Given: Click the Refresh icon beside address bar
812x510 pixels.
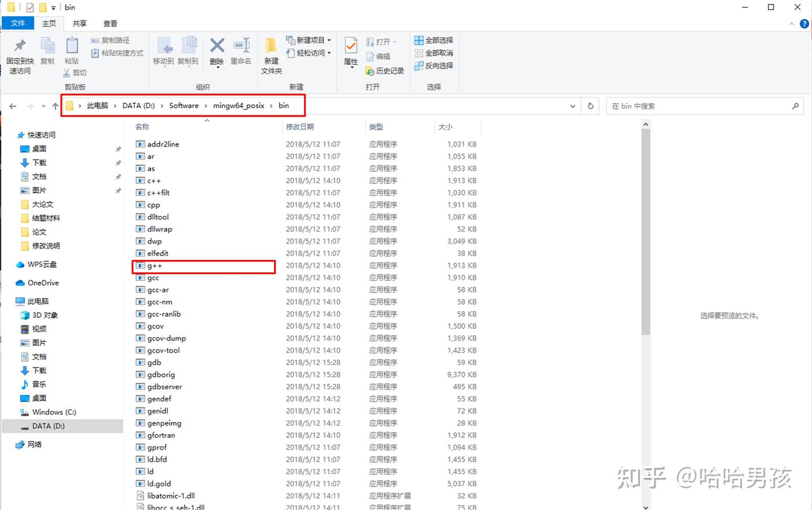Looking at the screenshot, I should [590, 105].
